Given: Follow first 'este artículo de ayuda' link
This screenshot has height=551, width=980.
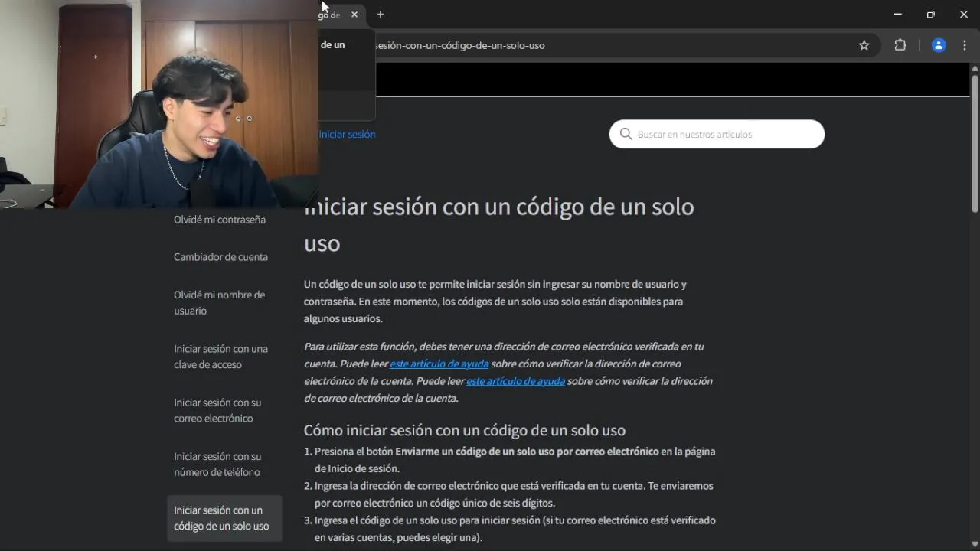Looking at the screenshot, I should click(x=439, y=364).
